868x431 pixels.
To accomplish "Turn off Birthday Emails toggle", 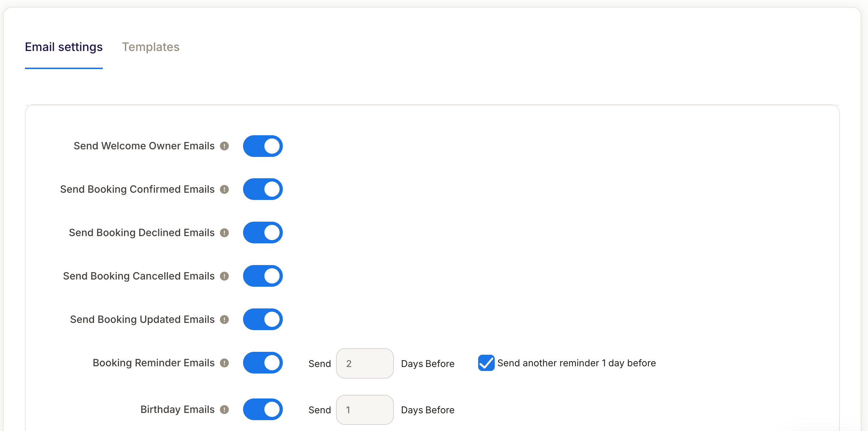I will pos(263,409).
